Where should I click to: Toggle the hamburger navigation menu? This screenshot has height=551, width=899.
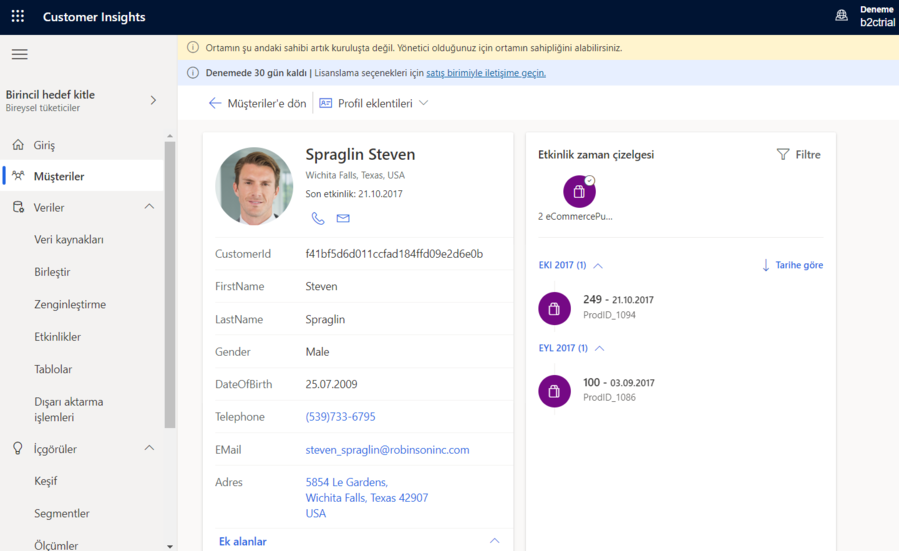coord(19,54)
